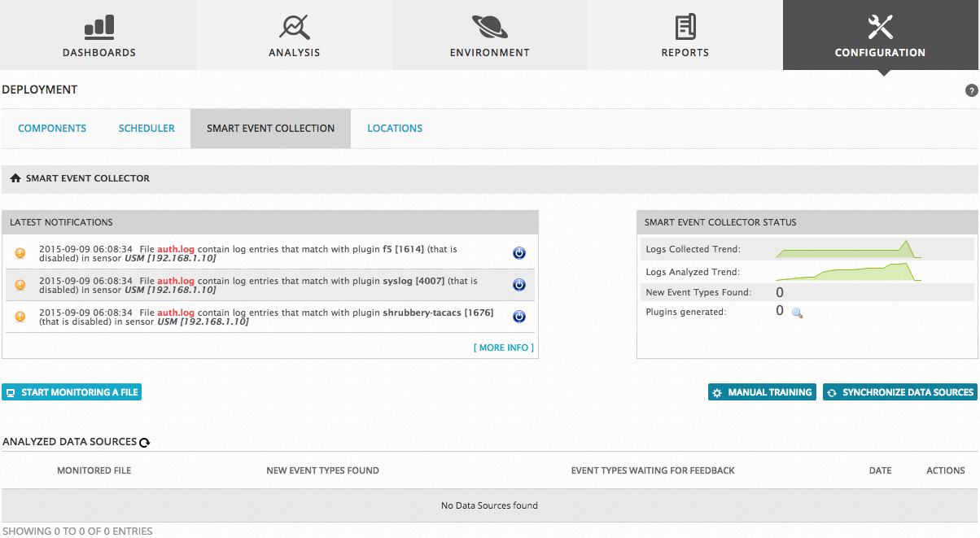
Task: Open the Environment section
Action: point(489,35)
